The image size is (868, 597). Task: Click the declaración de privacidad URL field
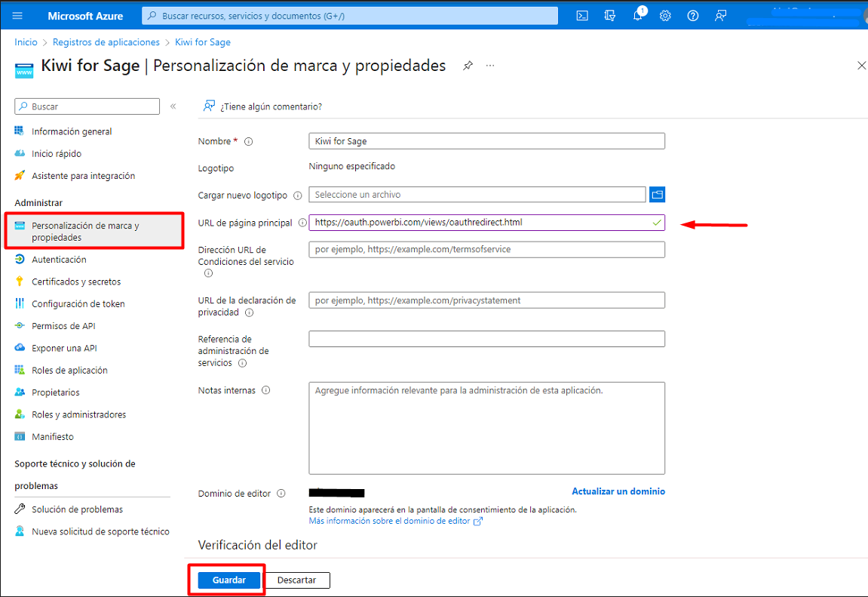click(486, 300)
